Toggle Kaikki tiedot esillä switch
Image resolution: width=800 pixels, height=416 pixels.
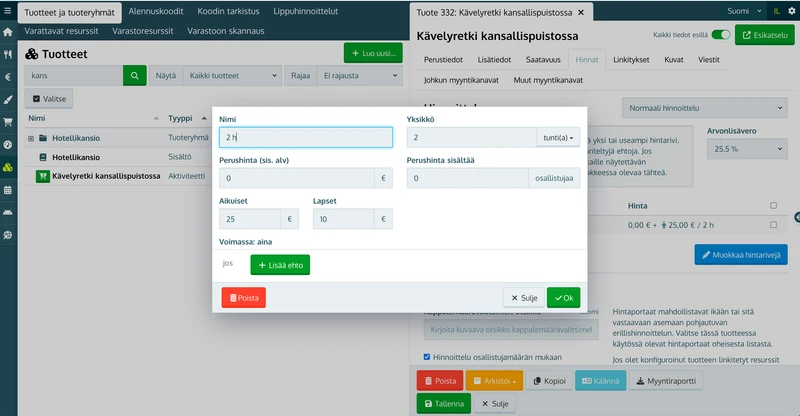click(721, 35)
